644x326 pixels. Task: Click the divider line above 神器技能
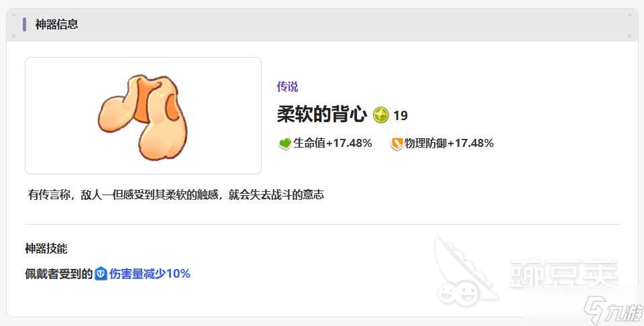pos(322,225)
